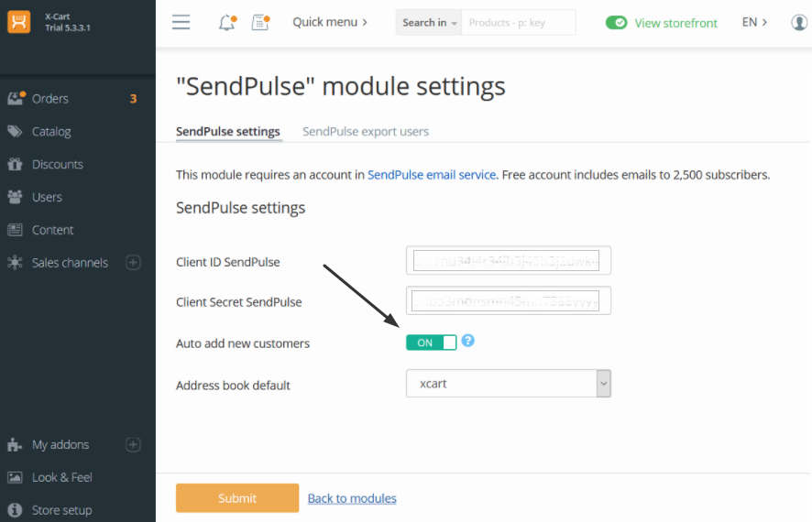Open the hamburger menu icon
The width and height of the screenshot is (812, 522).
coord(181,22)
